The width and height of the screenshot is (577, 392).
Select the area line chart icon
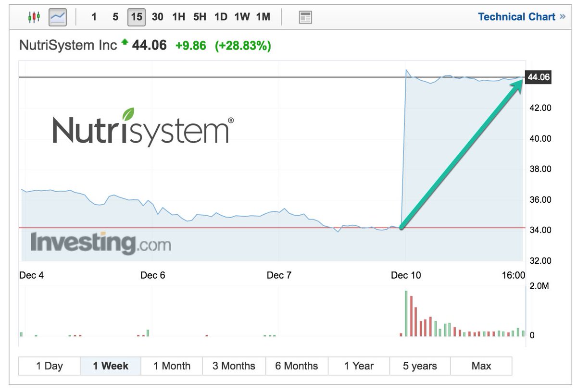(x=58, y=18)
